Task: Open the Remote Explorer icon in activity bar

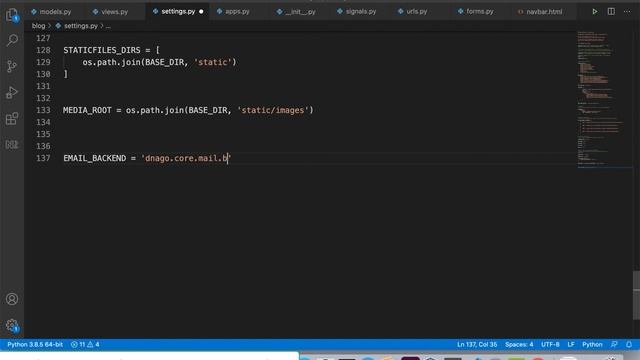Action: coord(12,144)
